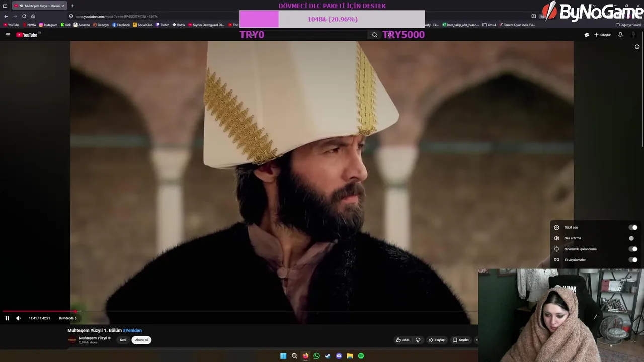This screenshot has height=362, width=644.
Task: Click the Muhteşem Yüzyıl channel name
Action: (94, 338)
